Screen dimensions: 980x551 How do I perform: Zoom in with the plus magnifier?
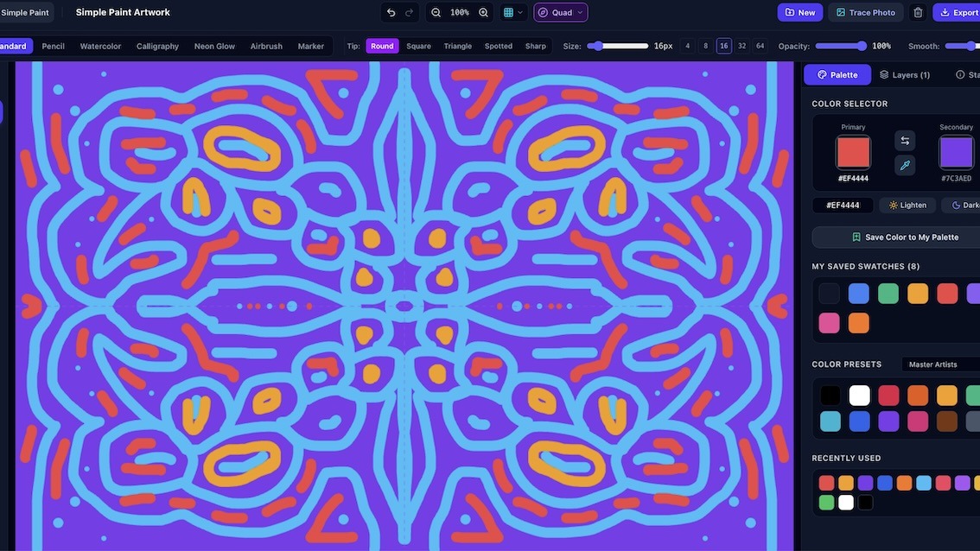483,12
